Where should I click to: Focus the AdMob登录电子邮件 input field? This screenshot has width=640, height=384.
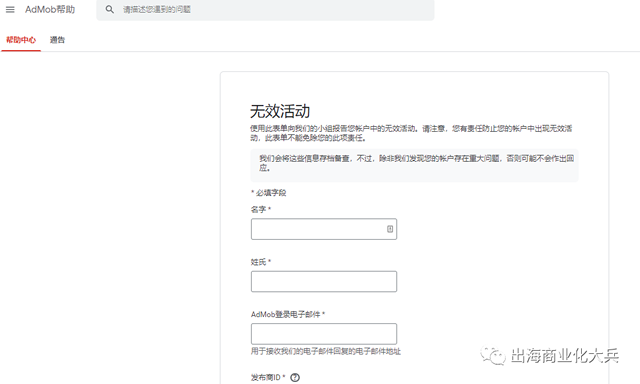pos(324,334)
